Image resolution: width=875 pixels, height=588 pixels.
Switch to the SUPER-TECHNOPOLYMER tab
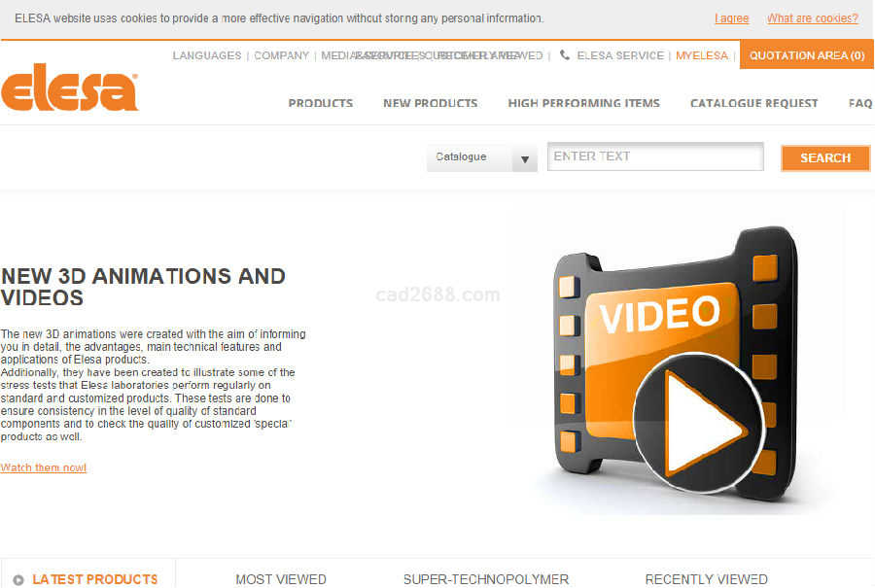[485, 579]
